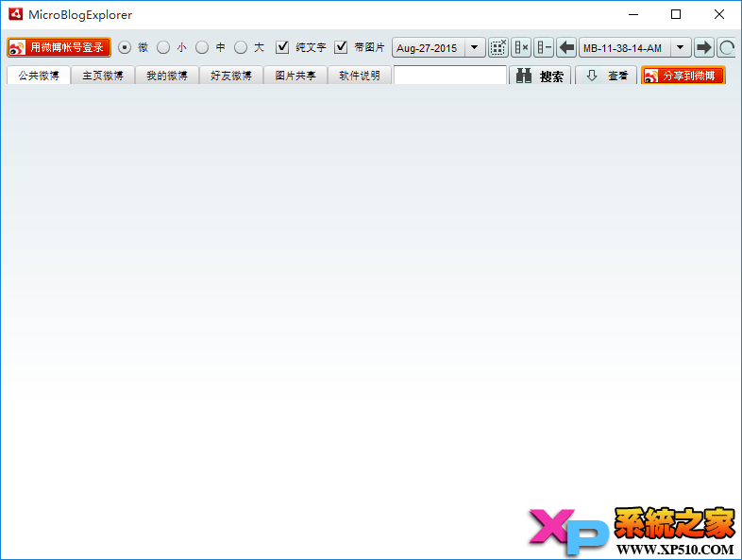The image size is (742, 560).
Task: Minimize the MicroBlogExplorer window
Action: pos(633,14)
